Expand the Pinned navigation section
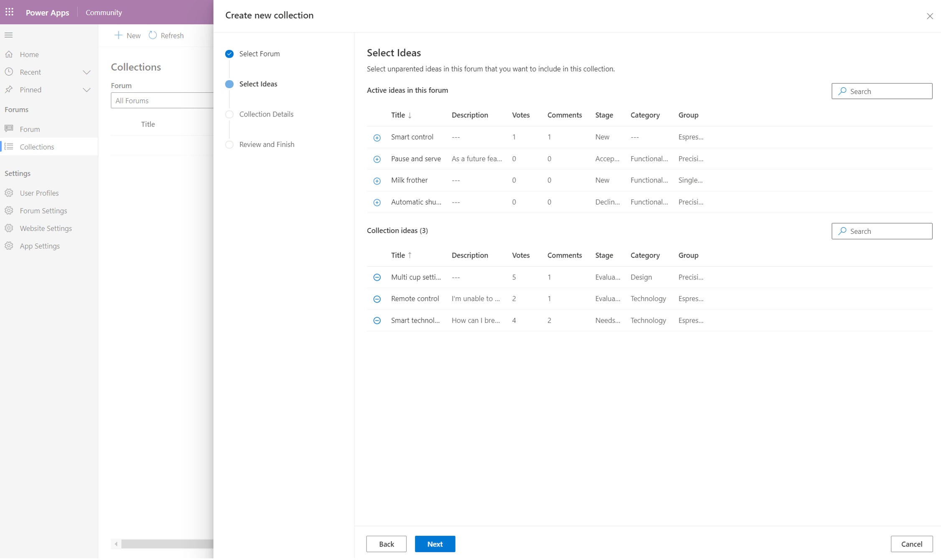 (86, 89)
